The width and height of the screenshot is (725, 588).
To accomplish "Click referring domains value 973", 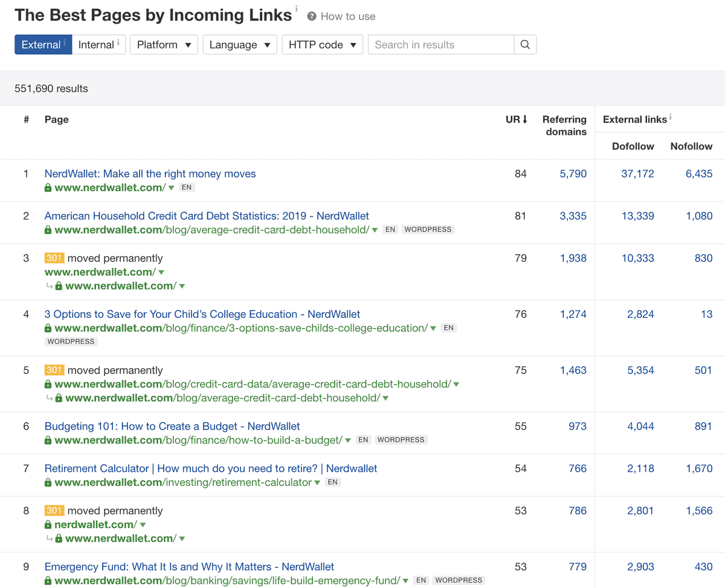I will pos(578,426).
